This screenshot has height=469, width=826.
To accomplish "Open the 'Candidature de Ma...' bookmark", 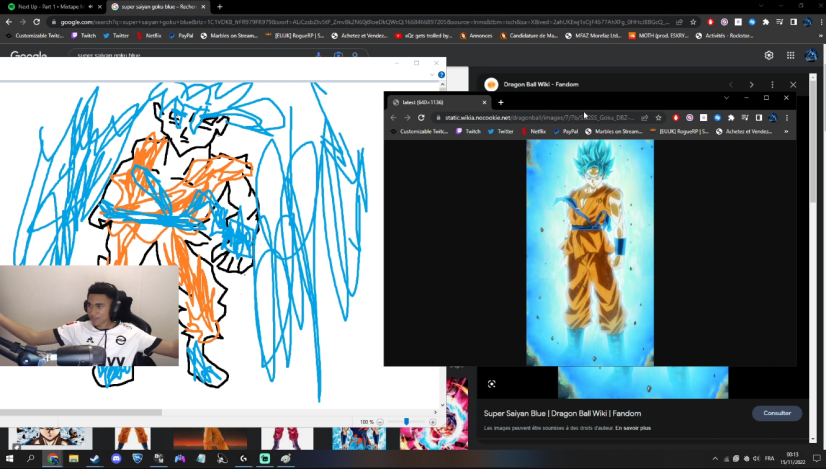I will pos(528,36).
